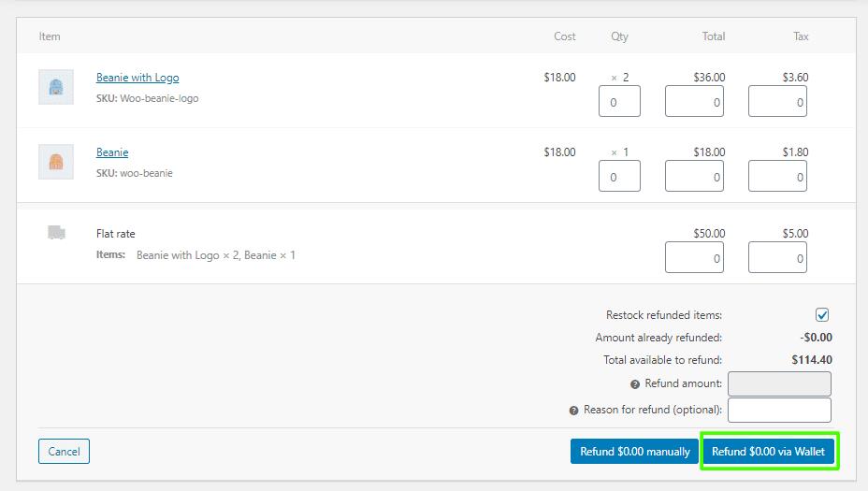
Task: Click the Flat rate refund tax field
Action: pyautogui.click(x=777, y=257)
